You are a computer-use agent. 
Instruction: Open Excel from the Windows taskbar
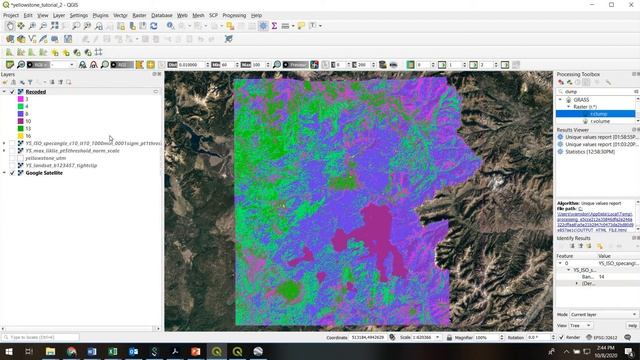tap(113, 351)
